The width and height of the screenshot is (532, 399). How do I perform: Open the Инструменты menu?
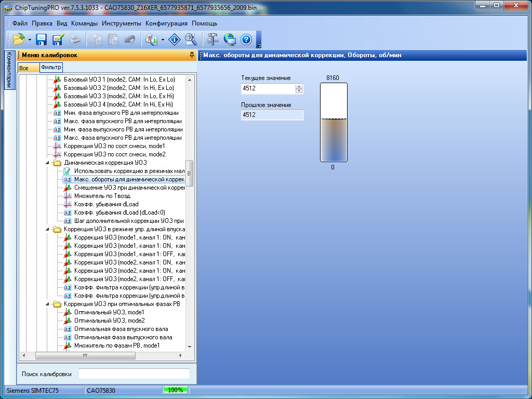coord(121,23)
